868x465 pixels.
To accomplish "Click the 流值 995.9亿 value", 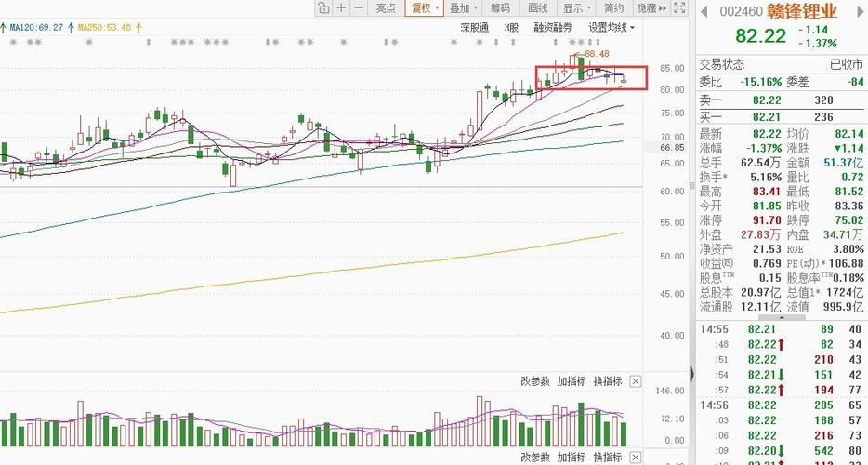I will [x=843, y=307].
